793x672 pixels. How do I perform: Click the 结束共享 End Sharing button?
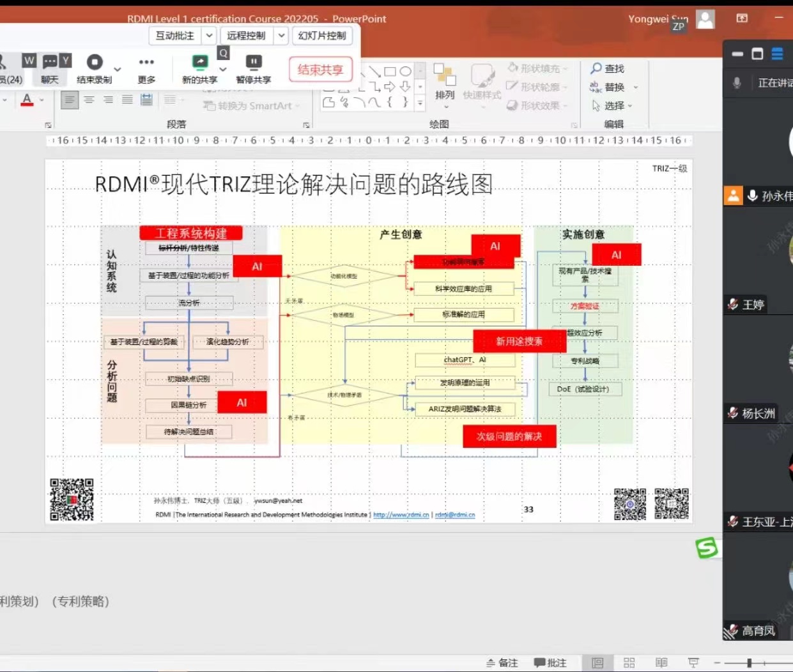pyautogui.click(x=320, y=70)
